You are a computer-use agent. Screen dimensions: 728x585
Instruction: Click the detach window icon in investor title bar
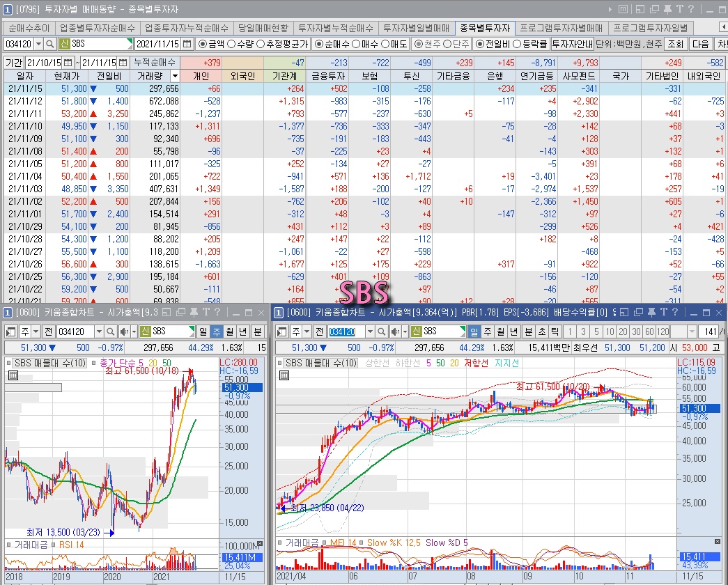tap(640, 9)
